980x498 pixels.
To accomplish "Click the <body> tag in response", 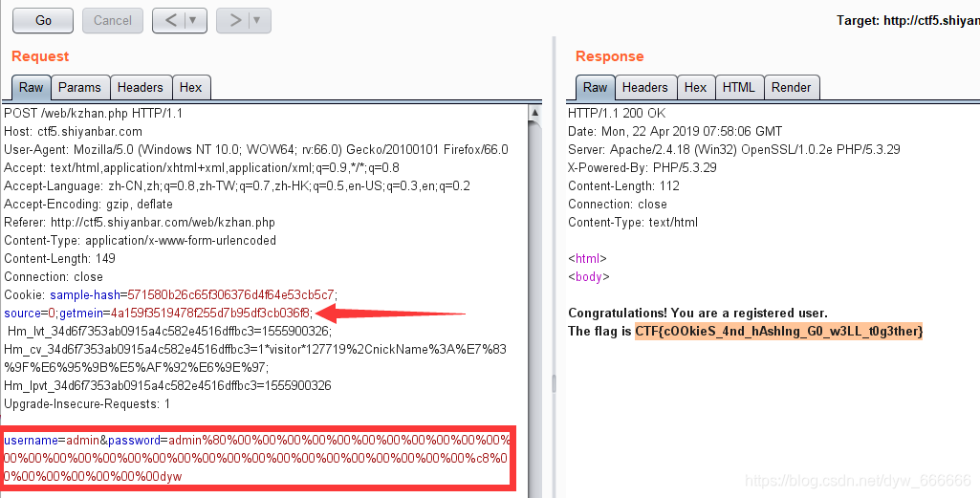I will (x=589, y=276).
